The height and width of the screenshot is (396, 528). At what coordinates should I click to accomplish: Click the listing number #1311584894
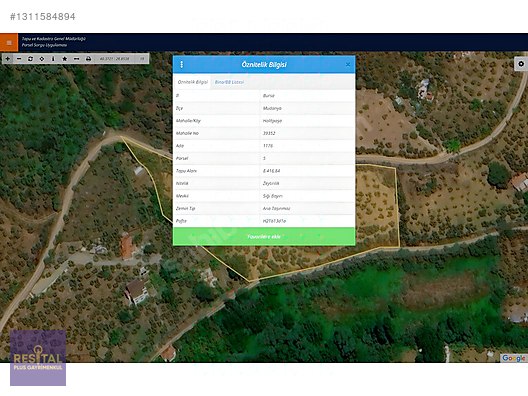click(43, 16)
